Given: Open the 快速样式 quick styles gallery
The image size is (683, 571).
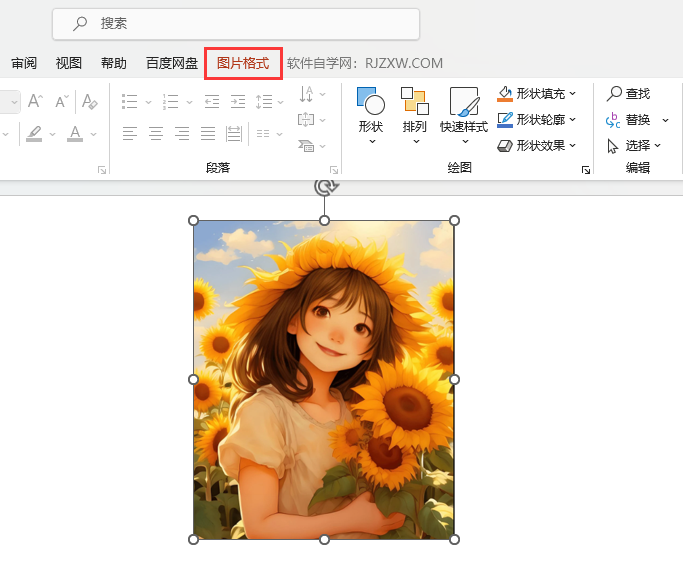Looking at the screenshot, I should [464, 115].
